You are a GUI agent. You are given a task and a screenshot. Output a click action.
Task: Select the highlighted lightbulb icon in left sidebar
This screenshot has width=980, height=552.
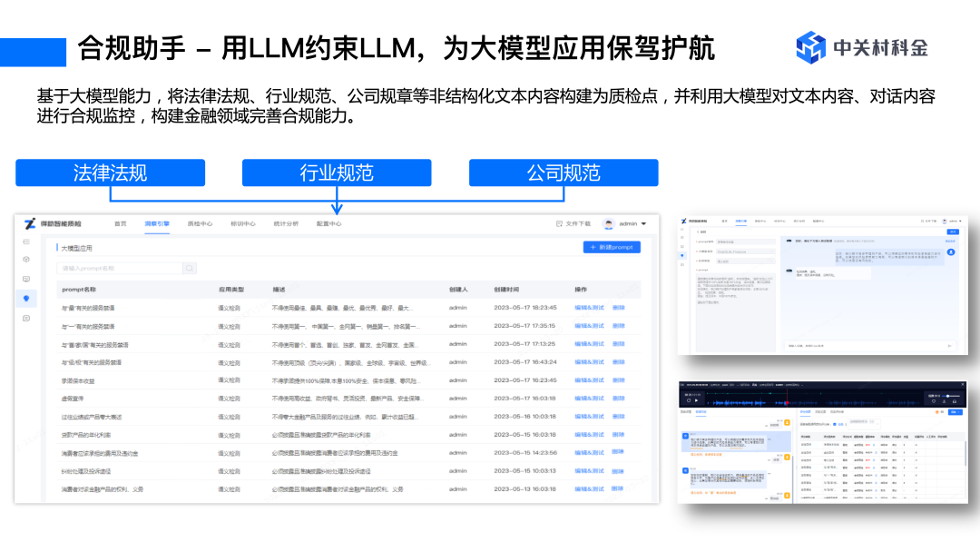(x=26, y=298)
